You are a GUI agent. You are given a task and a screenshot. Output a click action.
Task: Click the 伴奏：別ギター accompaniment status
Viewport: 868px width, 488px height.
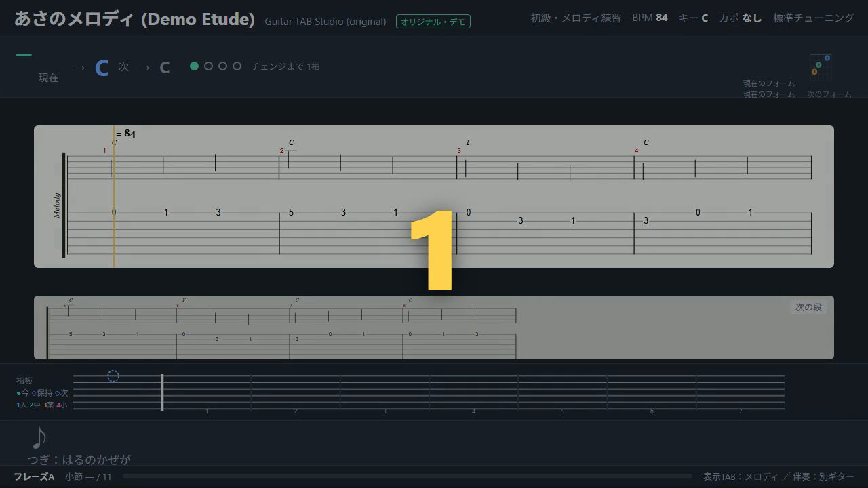coord(823,477)
